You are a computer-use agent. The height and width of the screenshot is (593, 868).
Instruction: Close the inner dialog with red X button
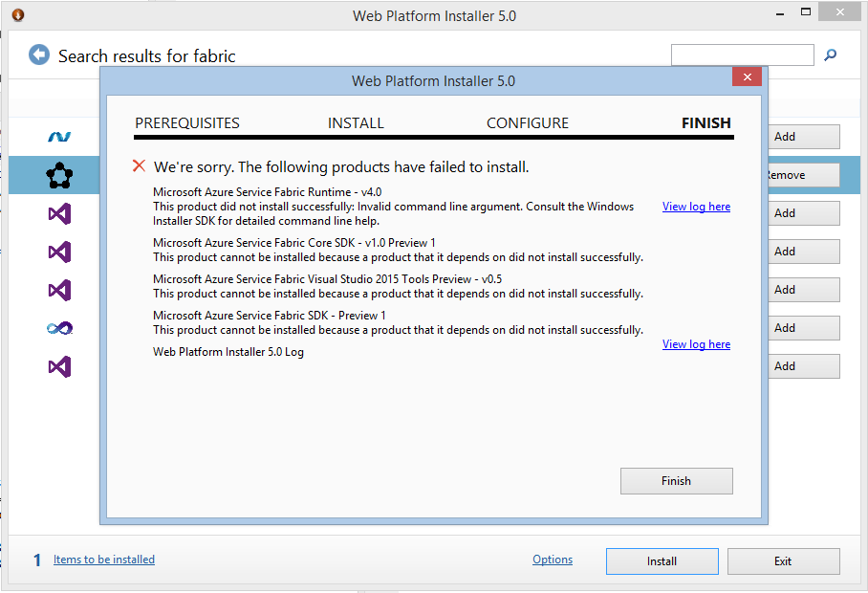pos(747,77)
